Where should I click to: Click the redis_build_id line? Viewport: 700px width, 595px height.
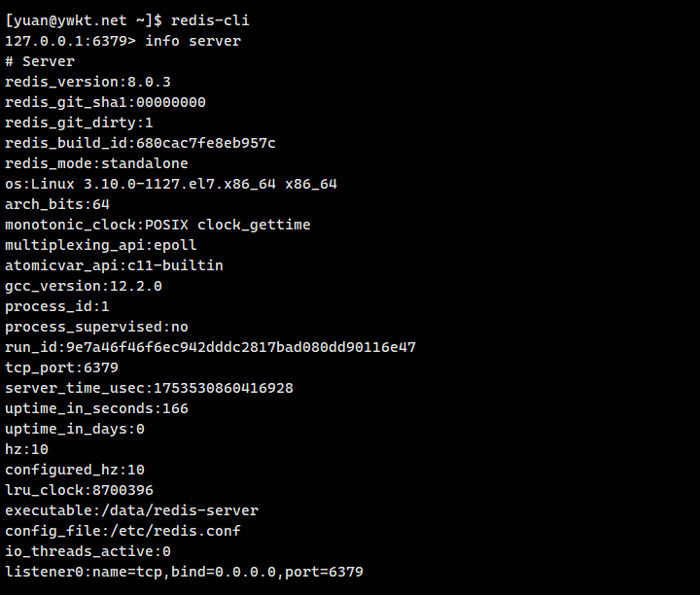click(x=140, y=143)
